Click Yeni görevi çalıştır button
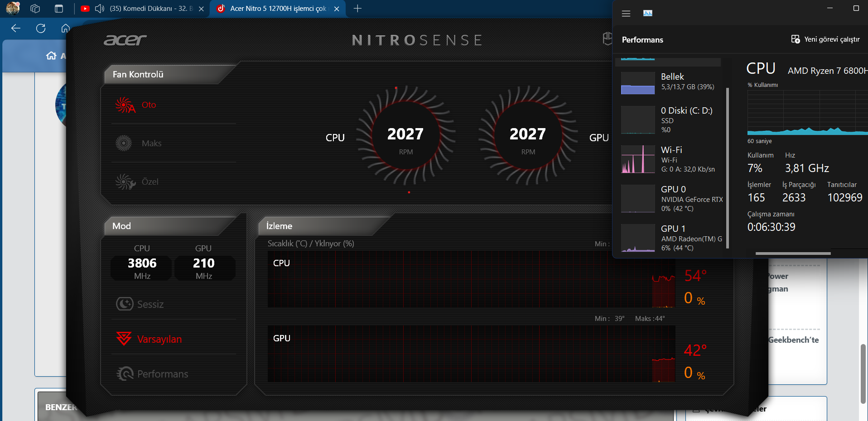This screenshot has width=868, height=421. tap(825, 39)
